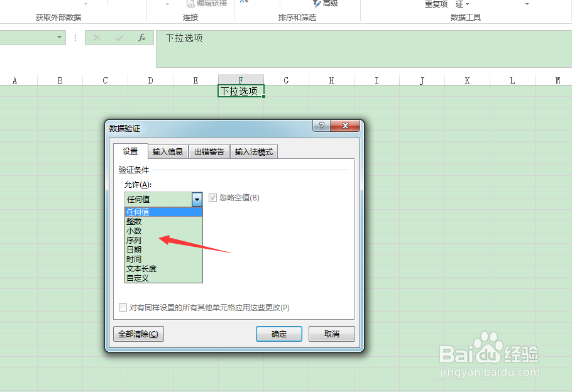Switch to the 设置 tab
The image size is (572, 392).
click(x=130, y=151)
